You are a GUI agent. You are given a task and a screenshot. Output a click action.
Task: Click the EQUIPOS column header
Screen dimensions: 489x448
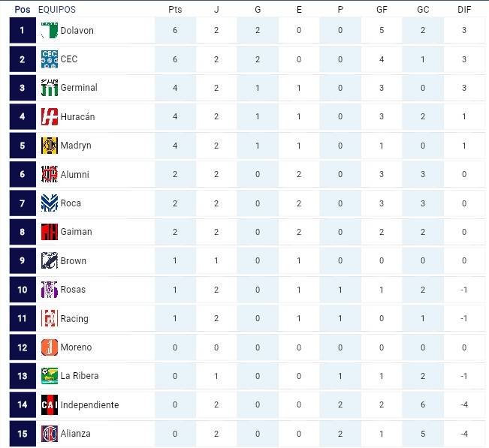(57, 9)
